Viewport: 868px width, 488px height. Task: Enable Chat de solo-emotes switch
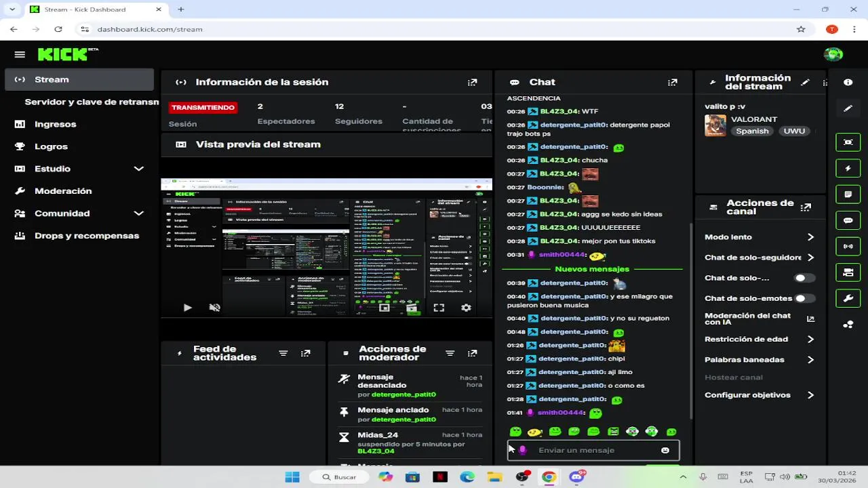[804, 298]
